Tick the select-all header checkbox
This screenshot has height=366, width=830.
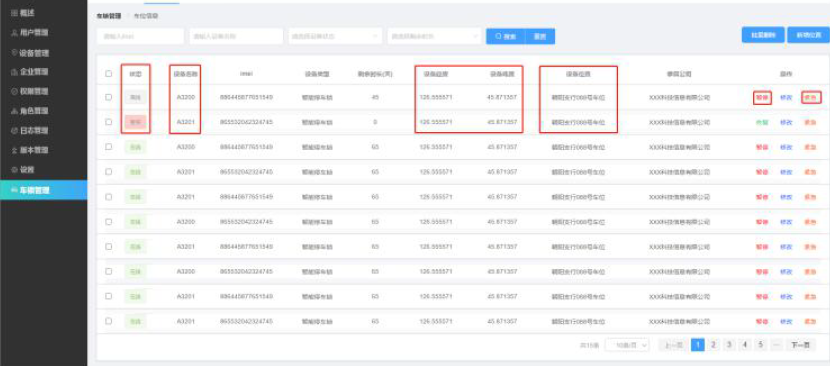coord(109,74)
